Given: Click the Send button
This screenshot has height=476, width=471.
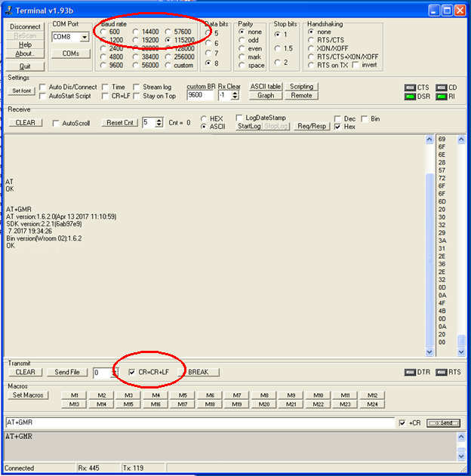Looking at the screenshot, I should (x=443, y=423).
